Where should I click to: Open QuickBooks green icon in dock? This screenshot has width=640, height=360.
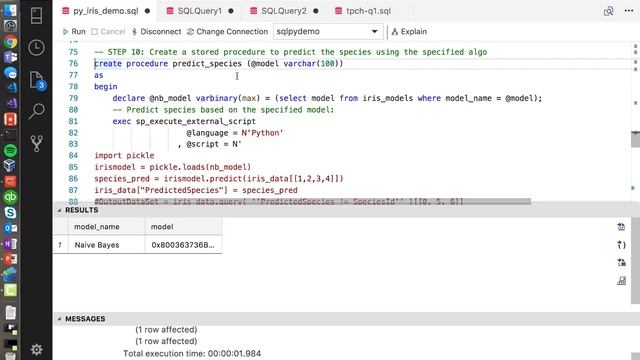coord(10,197)
